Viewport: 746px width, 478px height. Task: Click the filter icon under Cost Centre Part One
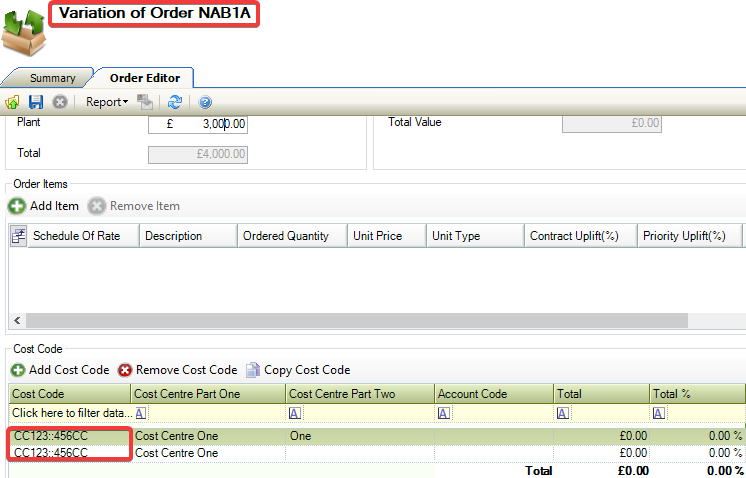coord(141,413)
